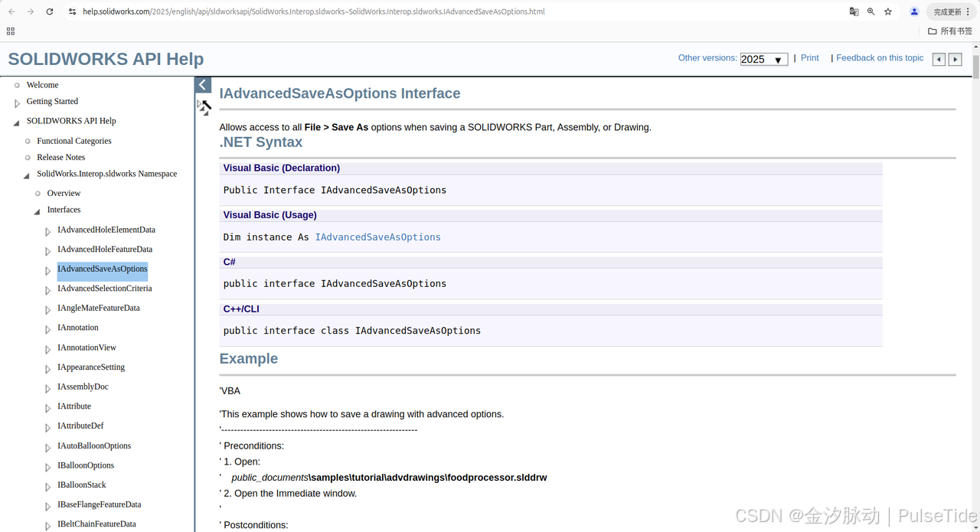
Task: Expand the IAnnotation node arrow
Action: pyautogui.click(x=47, y=330)
